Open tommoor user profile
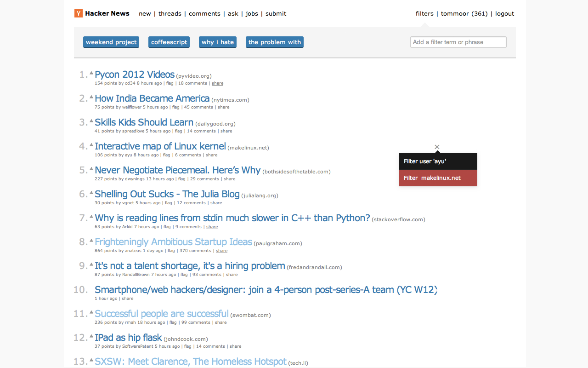The width and height of the screenshot is (588, 368). pos(464,14)
